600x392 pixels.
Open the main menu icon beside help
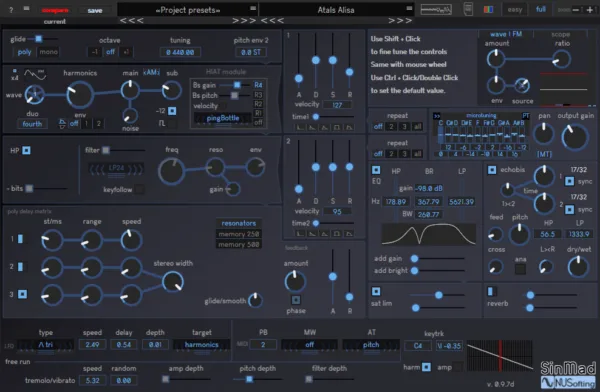pyautogui.click(x=26, y=8)
